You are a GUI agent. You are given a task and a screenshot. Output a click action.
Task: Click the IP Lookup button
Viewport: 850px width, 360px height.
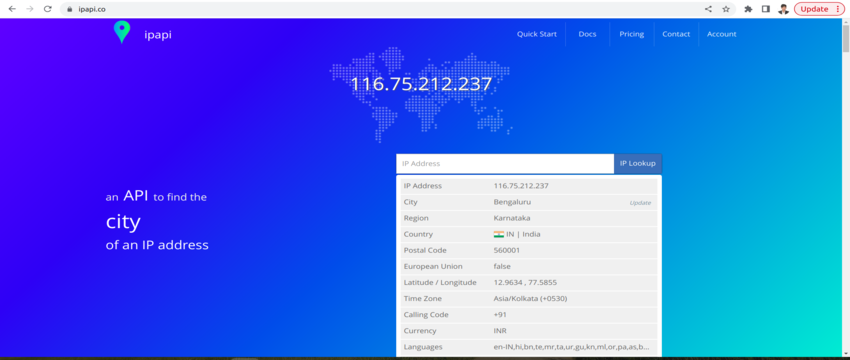638,164
